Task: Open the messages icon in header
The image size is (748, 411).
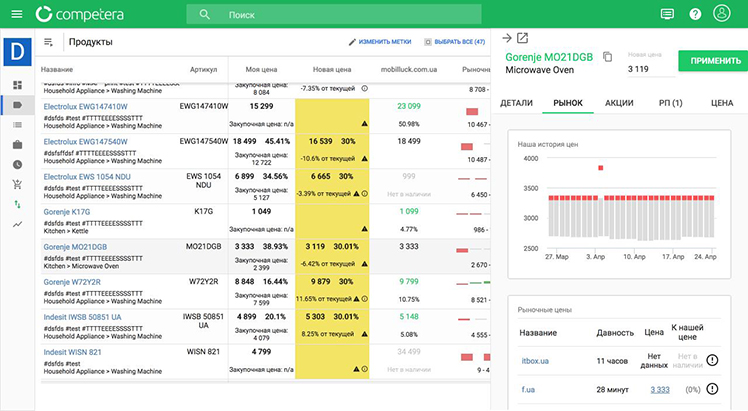Action: [x=667, y=14]
